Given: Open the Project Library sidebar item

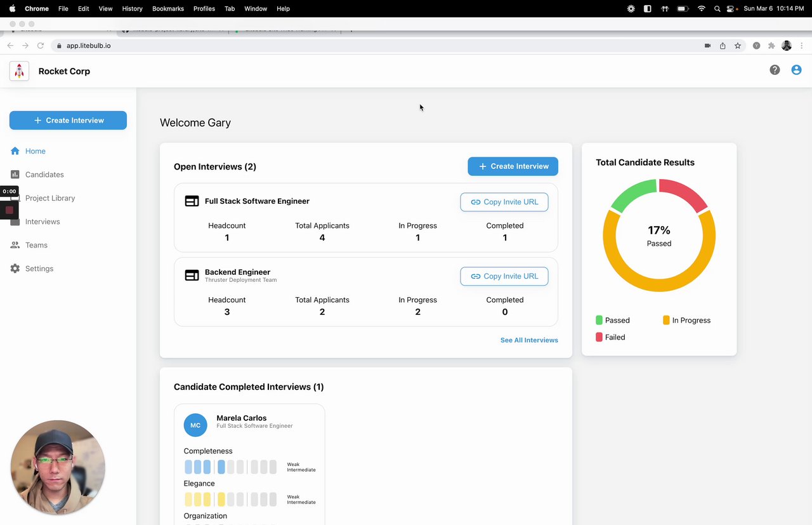Looking at the screenshot, I should 50,198.
